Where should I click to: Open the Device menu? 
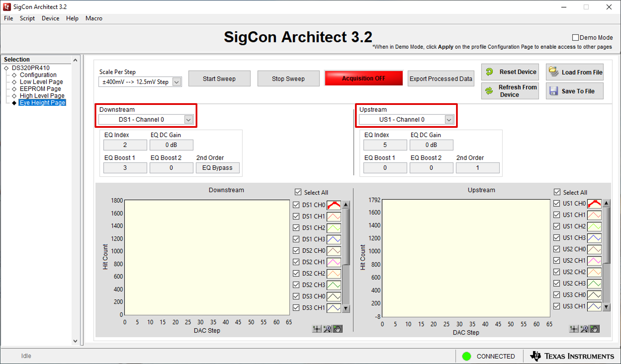[51, 19]
